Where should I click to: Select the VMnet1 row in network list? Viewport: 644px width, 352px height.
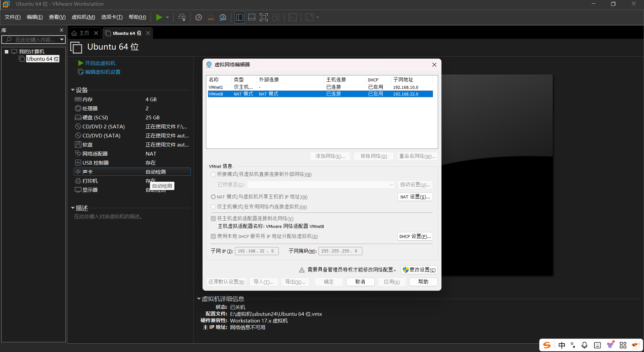coord(320,87)
